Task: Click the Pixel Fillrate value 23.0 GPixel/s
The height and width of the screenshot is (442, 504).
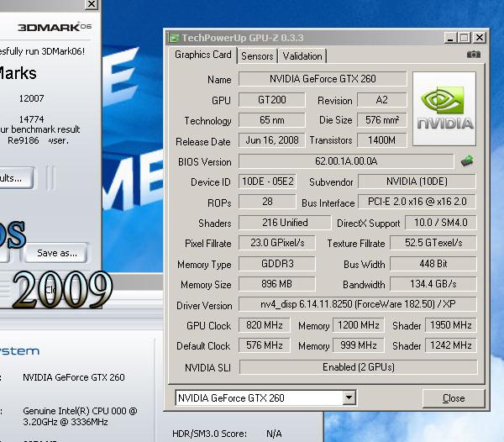Action: (277, 243)
